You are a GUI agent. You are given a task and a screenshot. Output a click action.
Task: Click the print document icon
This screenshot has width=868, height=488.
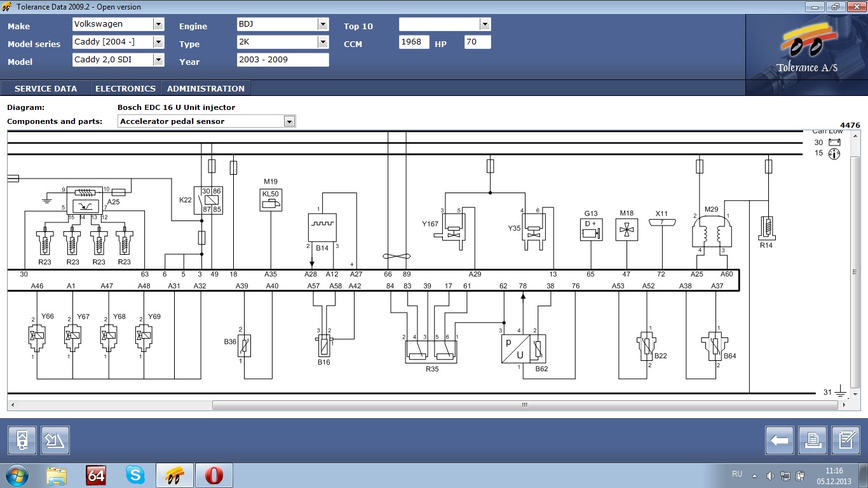tap(813, 440)
